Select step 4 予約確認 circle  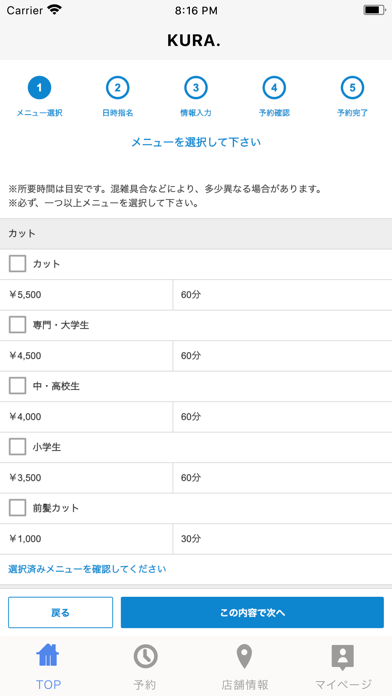(x=274, y=87)
